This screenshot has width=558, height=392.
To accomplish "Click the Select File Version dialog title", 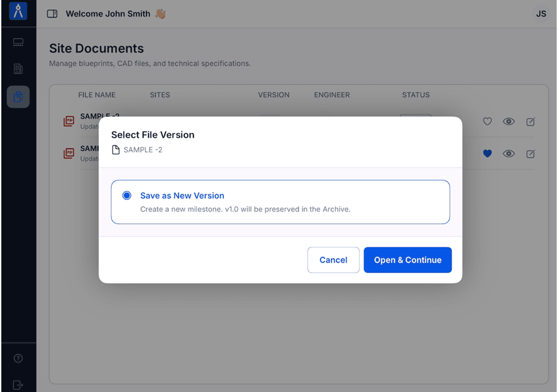I will tap(153, 135).
